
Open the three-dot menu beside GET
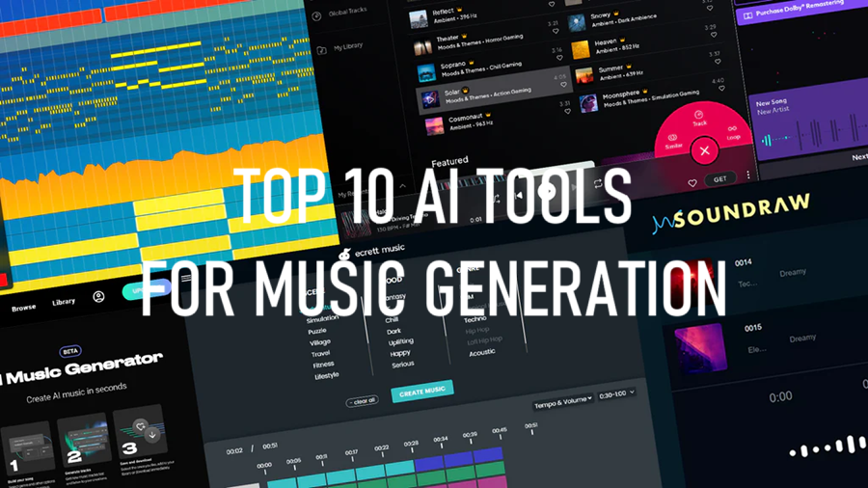748,176
